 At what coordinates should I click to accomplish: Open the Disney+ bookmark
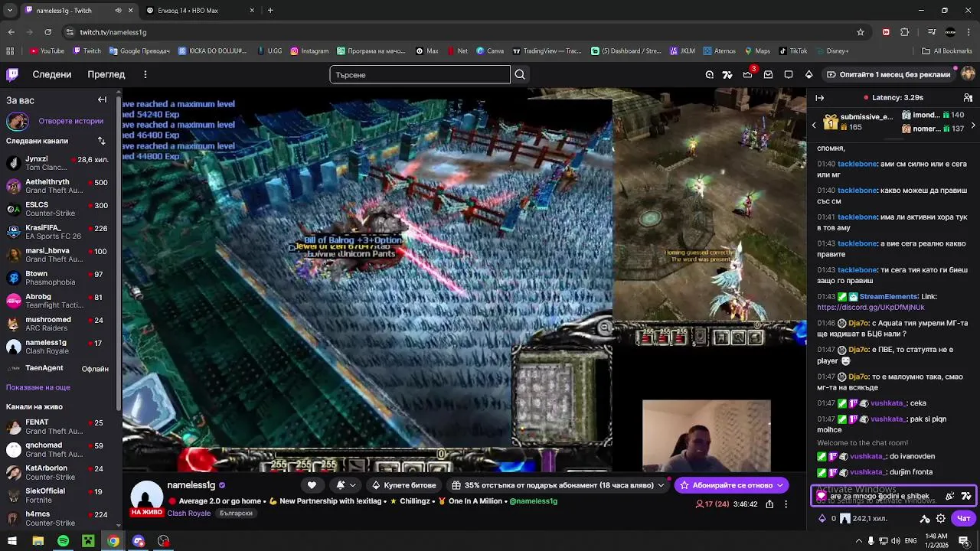(x=832, y=51)
